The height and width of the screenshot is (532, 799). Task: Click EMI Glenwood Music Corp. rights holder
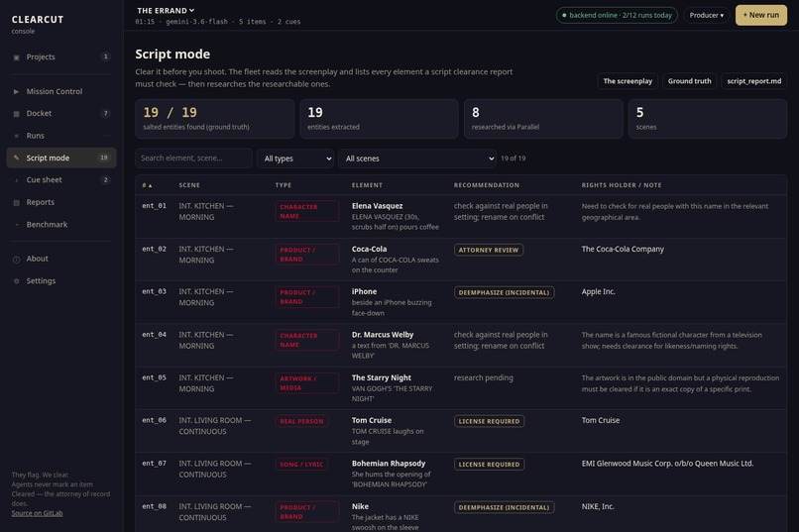coord(667,464)
